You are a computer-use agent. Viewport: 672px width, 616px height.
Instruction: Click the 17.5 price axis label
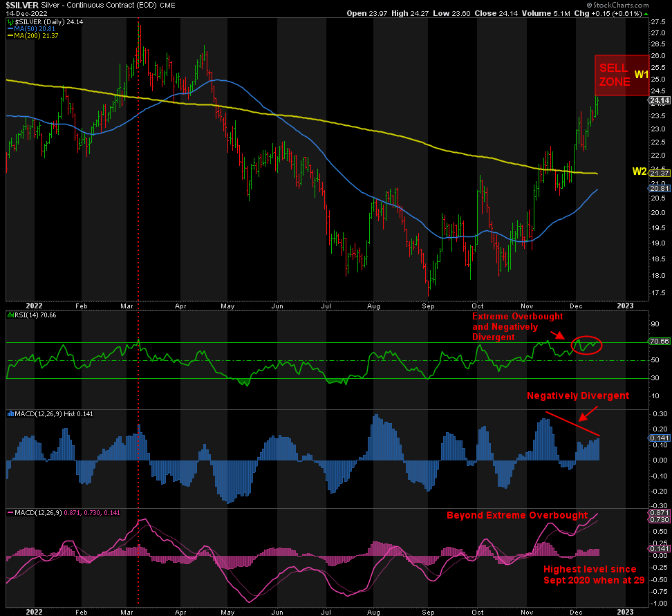point(658,293)
